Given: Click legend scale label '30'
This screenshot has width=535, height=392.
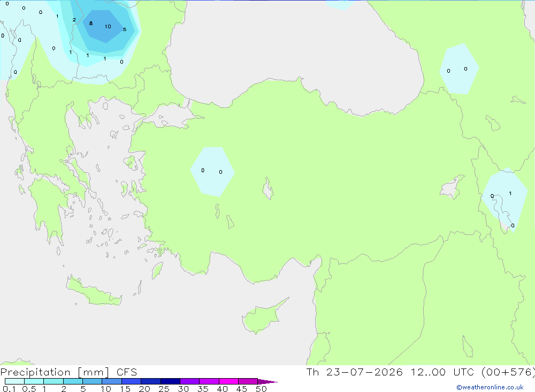Looking at the screenshot, I should point(183,389).
